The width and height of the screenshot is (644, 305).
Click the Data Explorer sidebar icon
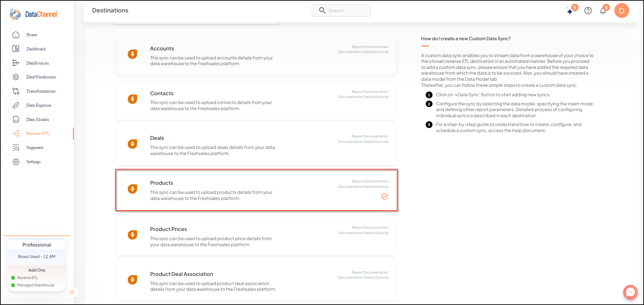pos(16,105)
